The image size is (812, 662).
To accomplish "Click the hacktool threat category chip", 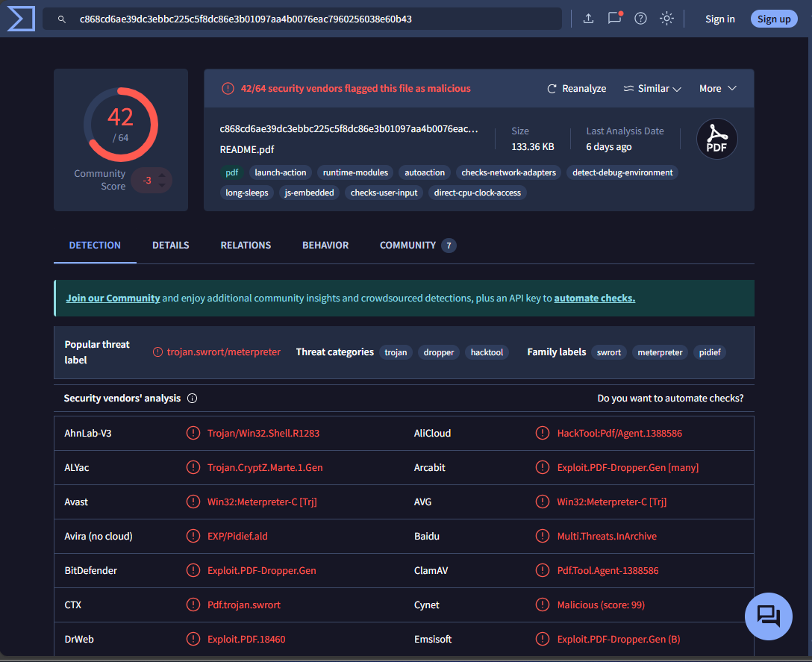I will point(487,352).
